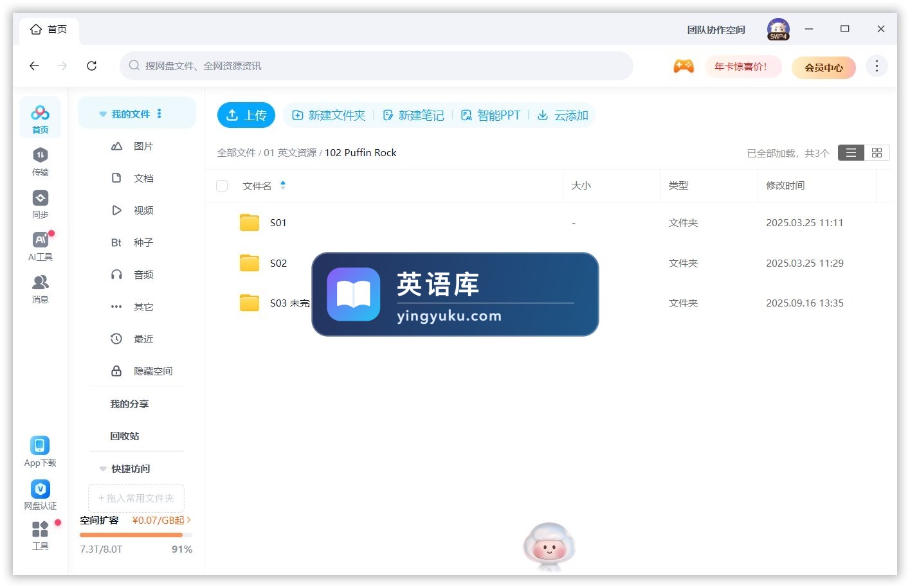Click the mascot assistant at bottom
This screenshot has width=910, height=588.
(x=549, y=546)
